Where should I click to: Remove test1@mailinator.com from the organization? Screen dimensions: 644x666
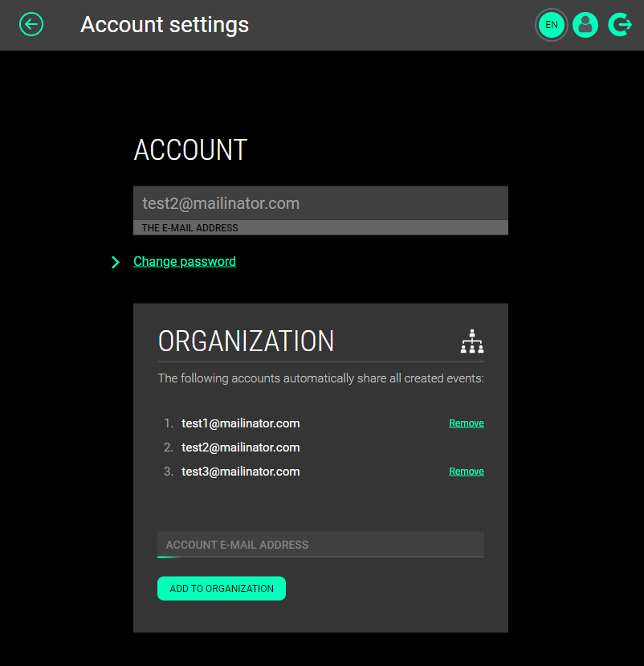[466, 423]
